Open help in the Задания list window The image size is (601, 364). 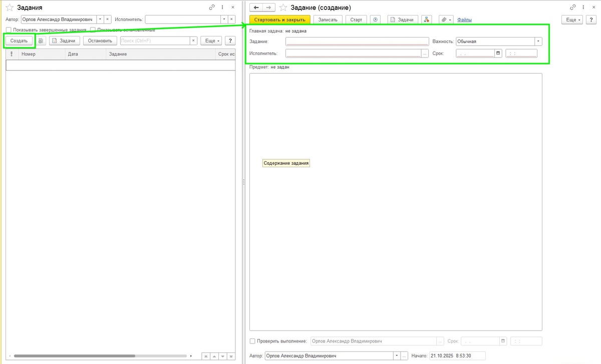click(230, 41)
